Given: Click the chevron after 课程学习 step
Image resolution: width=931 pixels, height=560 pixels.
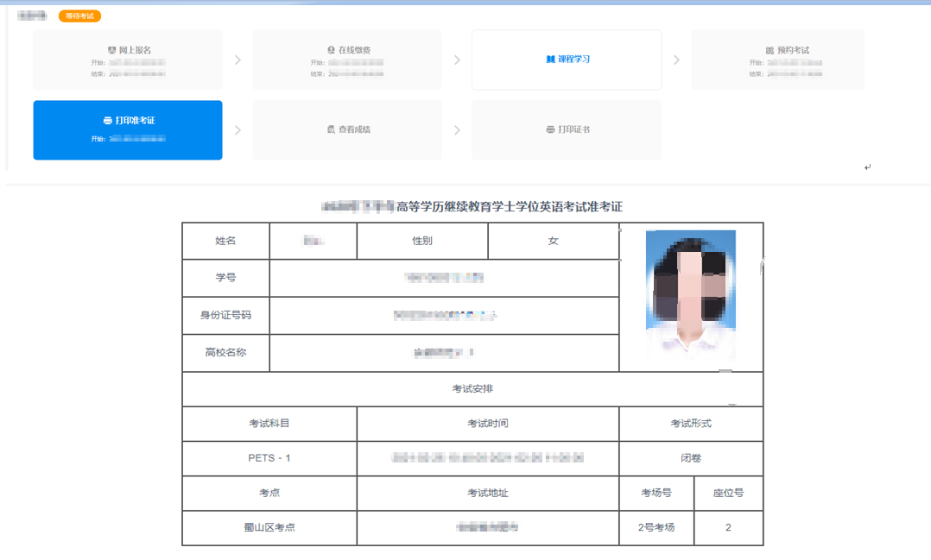Looking at the screenshot, I should 676,60.
